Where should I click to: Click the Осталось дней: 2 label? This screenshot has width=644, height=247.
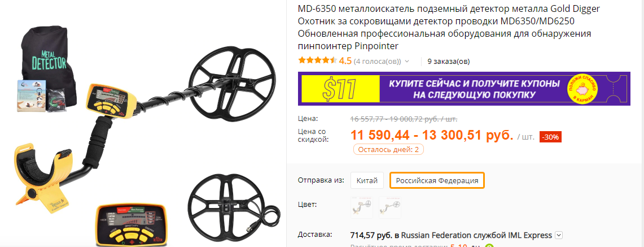coord(388,150)
